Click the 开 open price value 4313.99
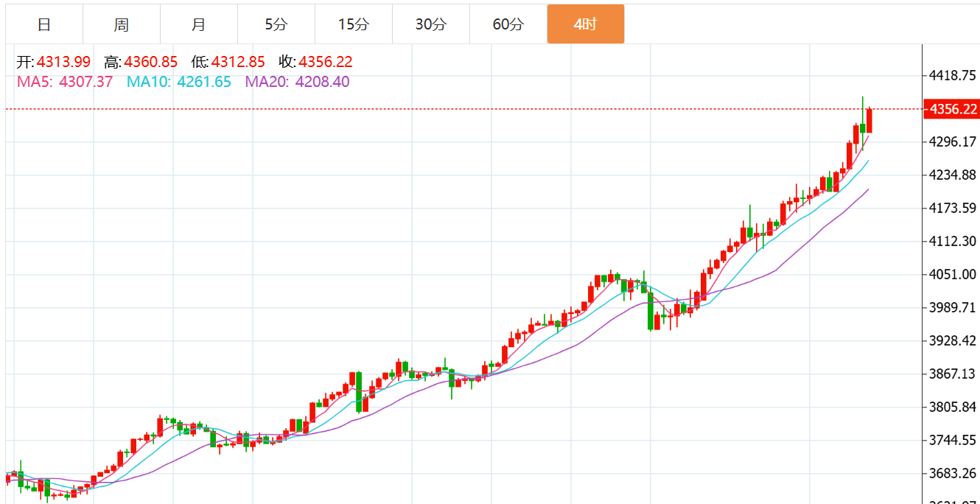Viewport: 980px width, 504px height. coord(63,62)
